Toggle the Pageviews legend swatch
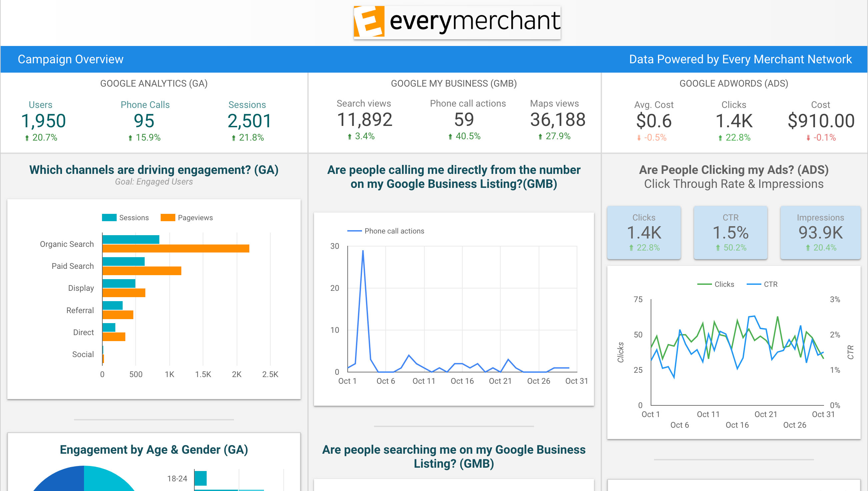Viewport: 868px width, 491px height. pyautogui.click(x=168, y=218)
